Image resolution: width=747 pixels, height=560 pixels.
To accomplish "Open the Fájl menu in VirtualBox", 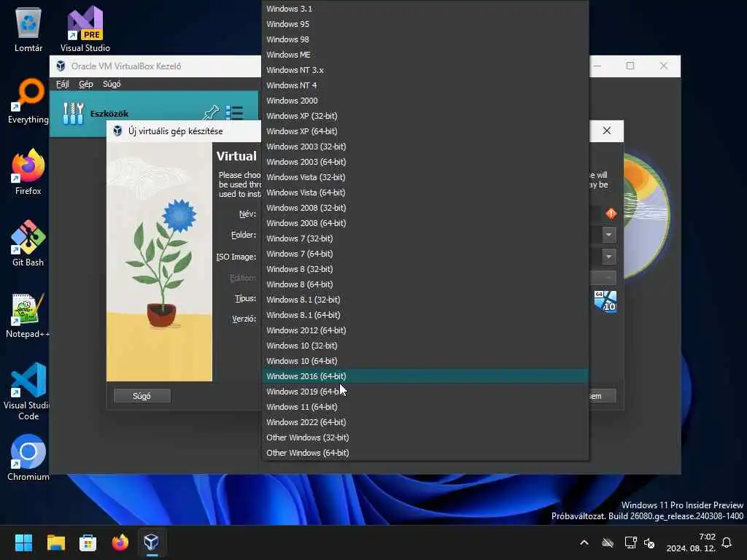I will click(63, 84).
